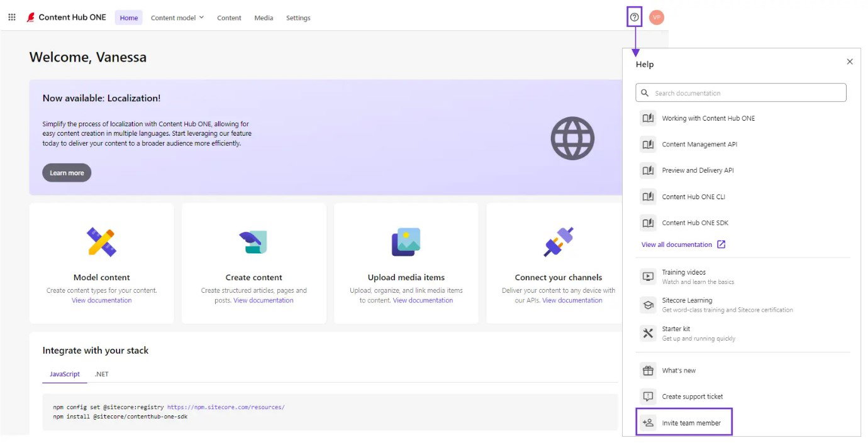Screen dimensions: 868x443
Task: Click external link icon beside View all documentation
Action: tap(721, 244)
